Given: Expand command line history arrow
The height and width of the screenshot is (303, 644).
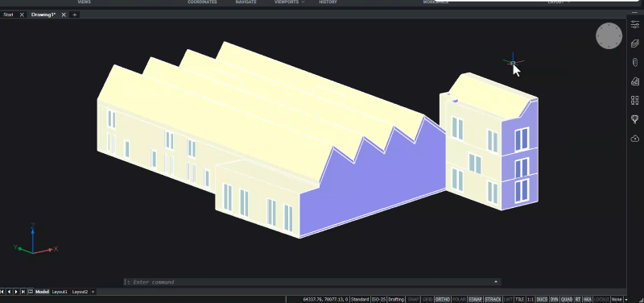Looking at the screenshot, I should (x=496, y=281).
